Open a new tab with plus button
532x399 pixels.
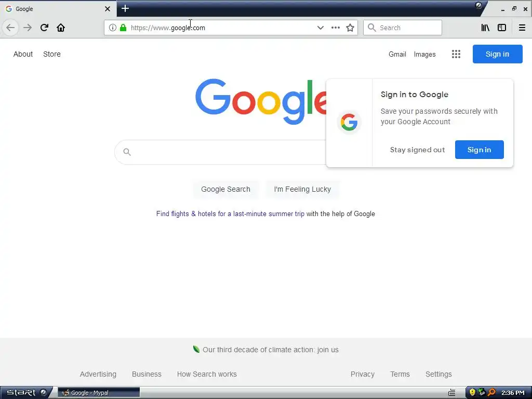click(125, 8)
